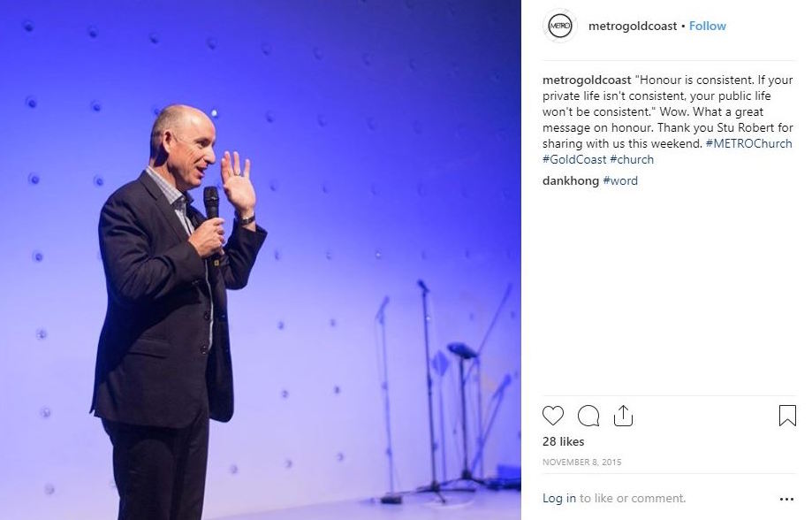Viewport: 812px width, 520px height.
Task: Save the post with the bookmark icon
Action: pos(787,416)
